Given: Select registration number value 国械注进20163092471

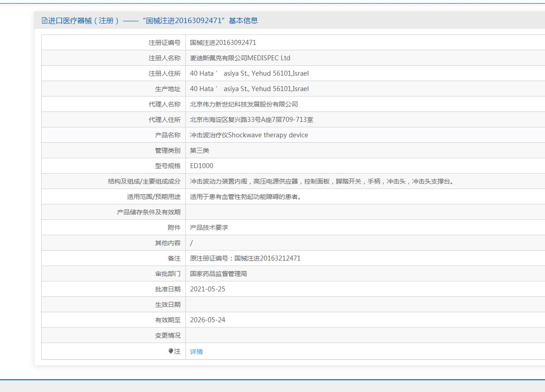Looking at the screenshot, I should click(x=223, y=43).
